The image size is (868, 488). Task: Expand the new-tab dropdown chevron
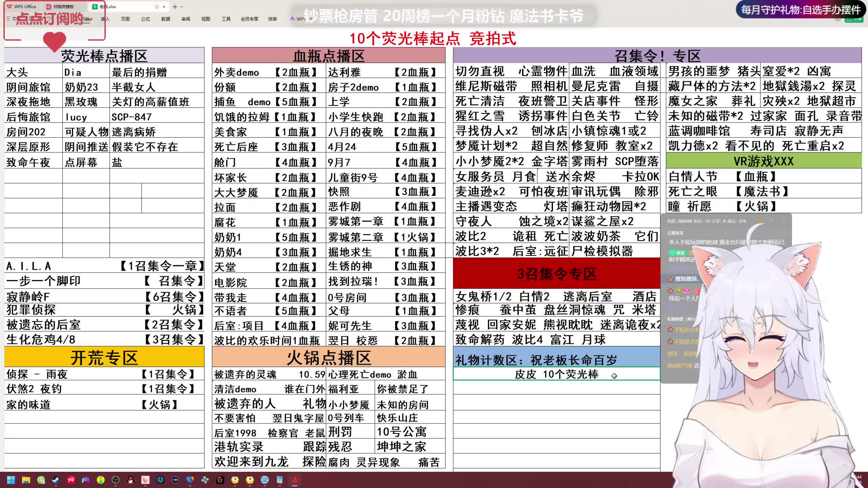[182, 6]
